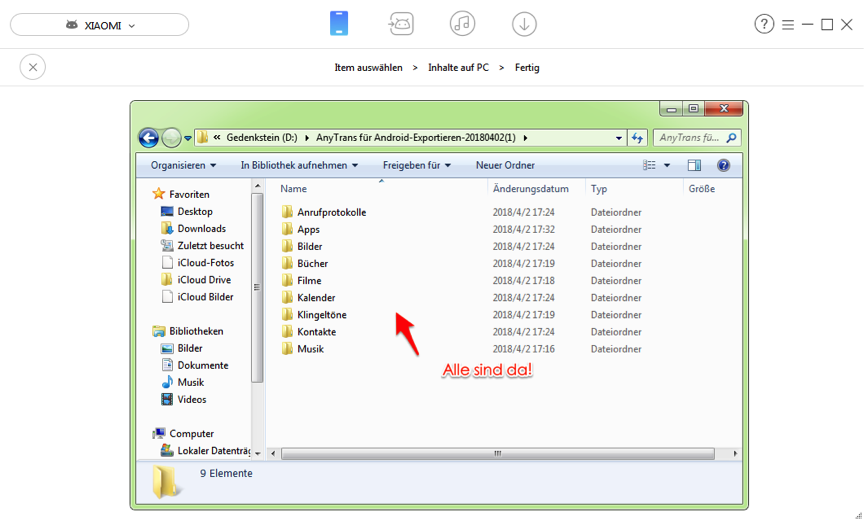Click the horizontal scrollbar in file list
864x521 pixels.
pyautogui.click(x=497, y=453)
